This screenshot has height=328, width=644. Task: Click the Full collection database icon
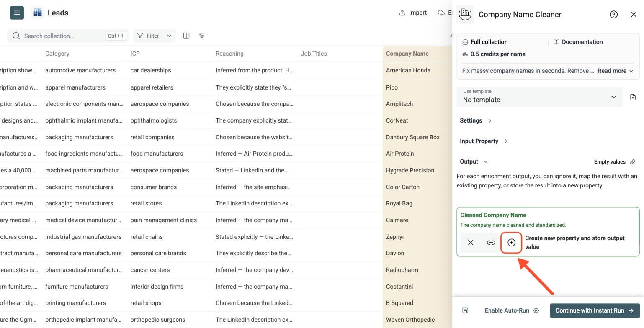pyautogui.click(x=465, y=42)
